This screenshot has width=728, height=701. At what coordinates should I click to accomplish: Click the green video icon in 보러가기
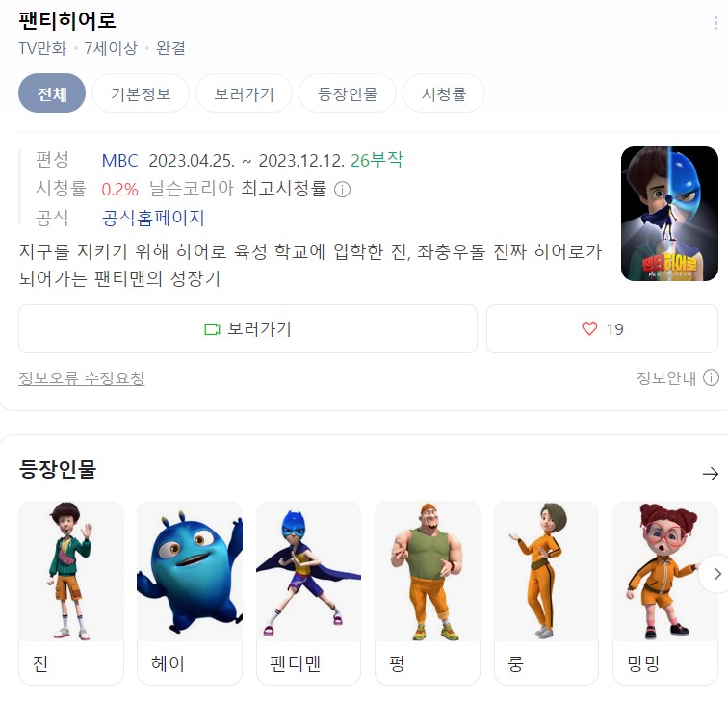tap(212, 329)
